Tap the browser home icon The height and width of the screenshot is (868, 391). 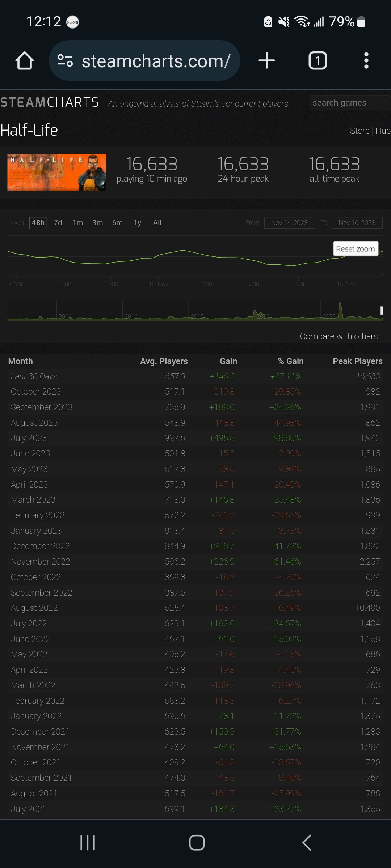[x=25, y=60]
